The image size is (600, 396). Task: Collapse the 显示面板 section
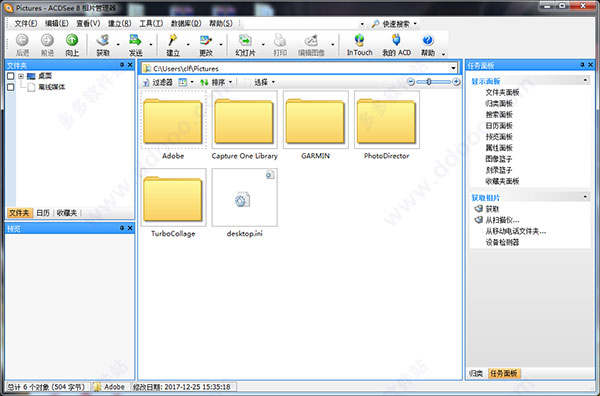coord(585,80)
